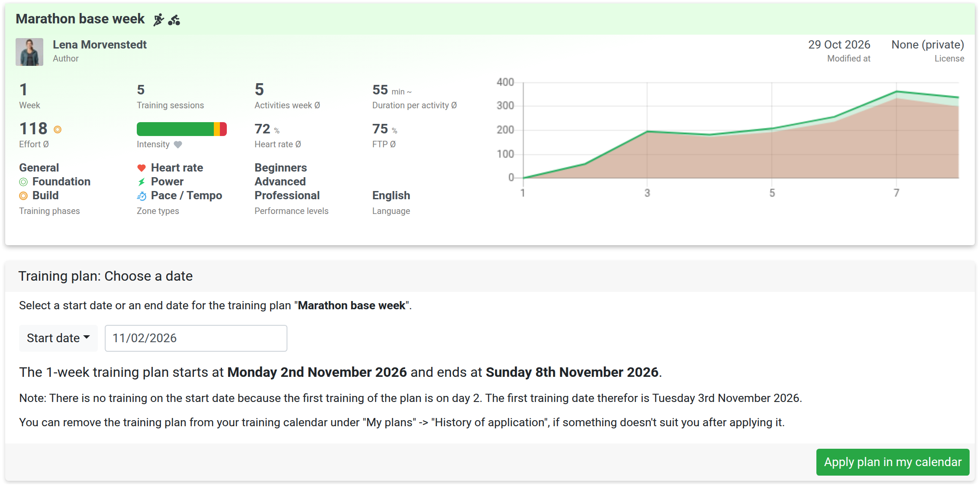Click the Marathon base week title

[80, 19]
